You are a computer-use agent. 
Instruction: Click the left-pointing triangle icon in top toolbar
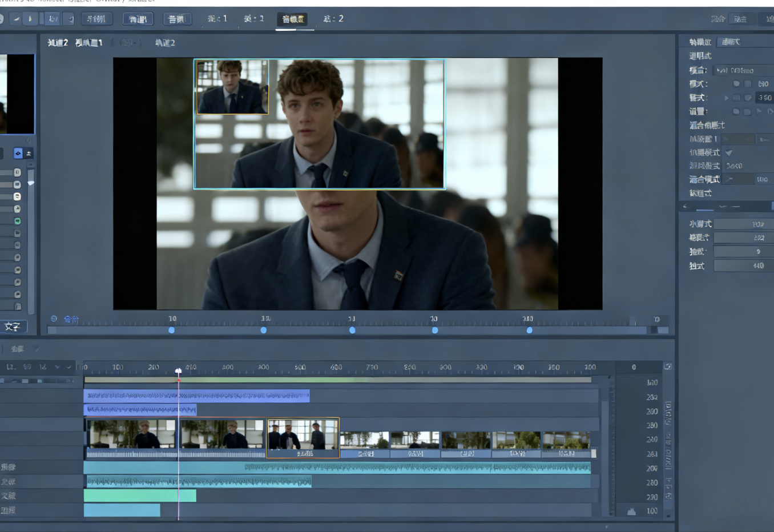coord(71,19)
